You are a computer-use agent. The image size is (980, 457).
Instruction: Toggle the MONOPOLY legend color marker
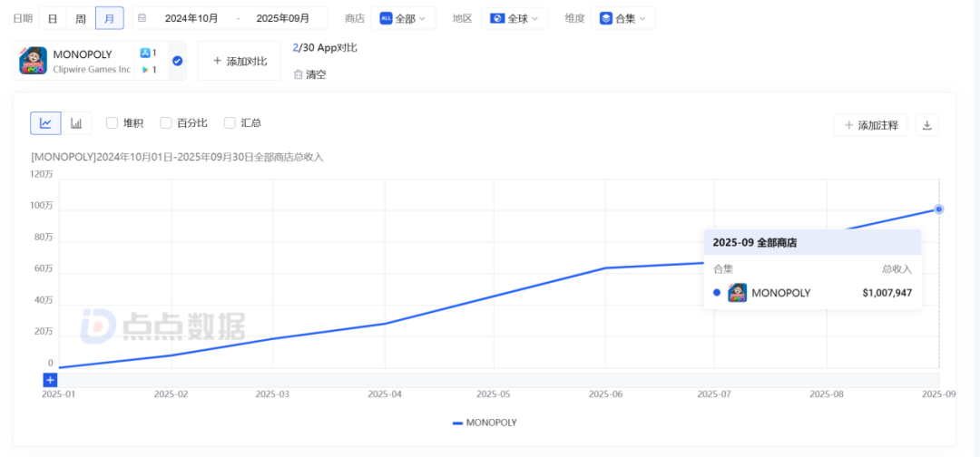457,423
